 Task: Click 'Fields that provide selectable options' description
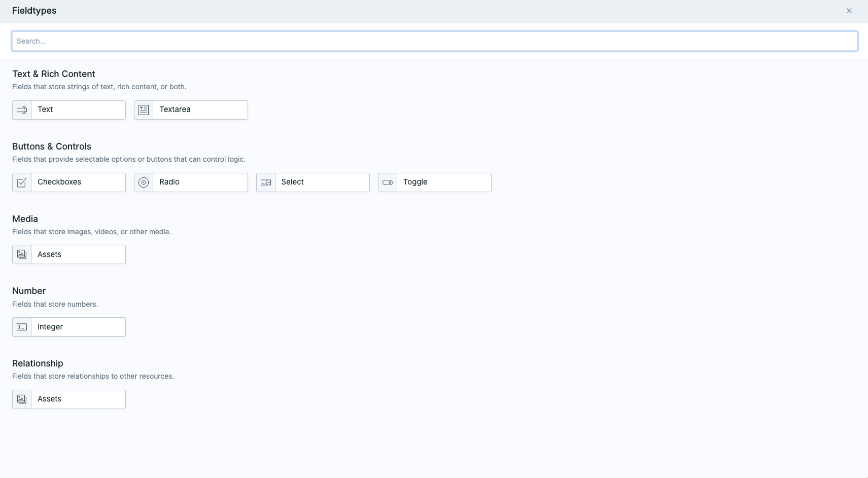click(x=129, y=159)
